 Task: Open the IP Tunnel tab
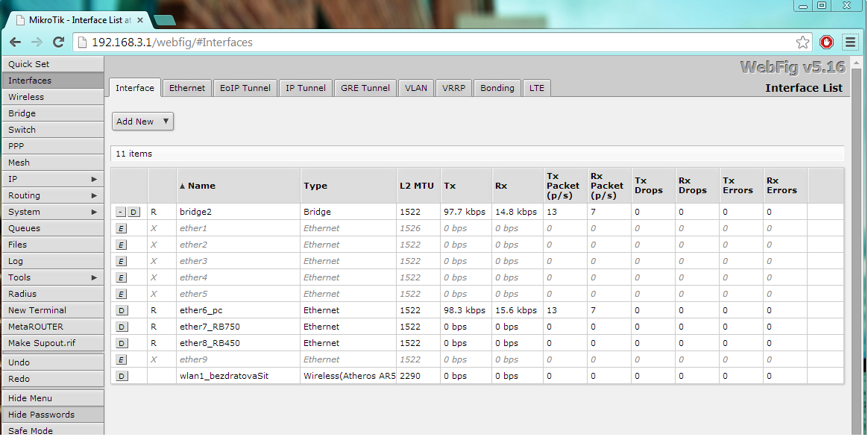click(306, 87)
